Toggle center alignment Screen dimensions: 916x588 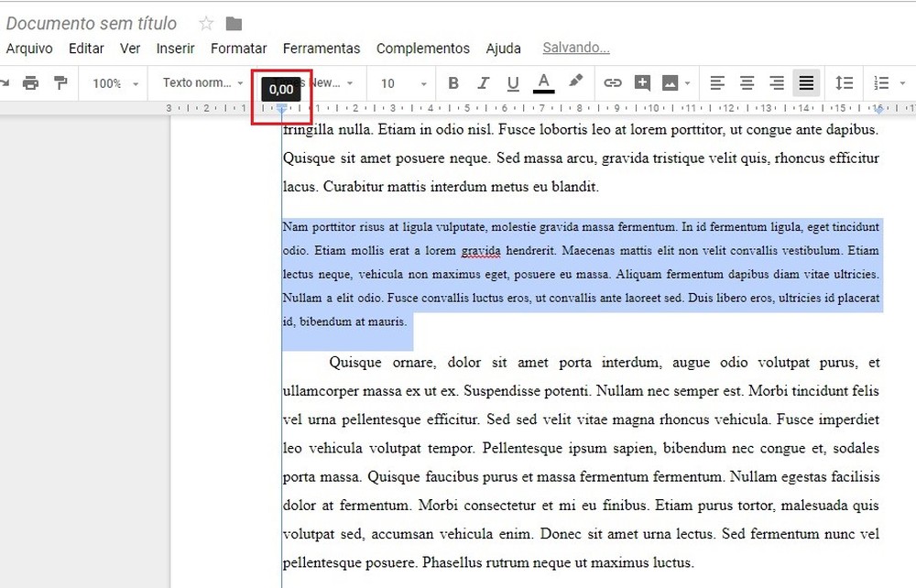click(x=747, y=82)
